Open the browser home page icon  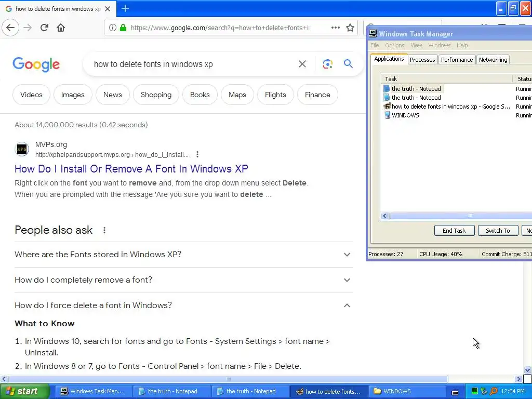click(x=61, y=28)
